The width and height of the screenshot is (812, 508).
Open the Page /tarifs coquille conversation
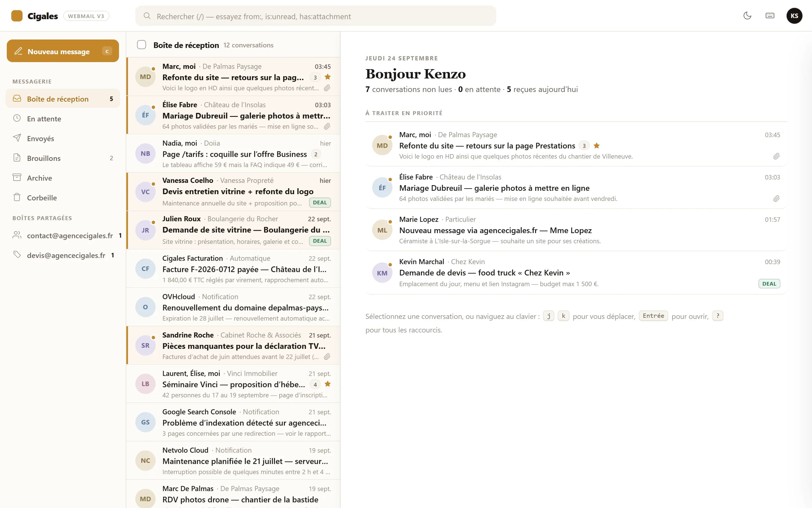coord(233,154)
